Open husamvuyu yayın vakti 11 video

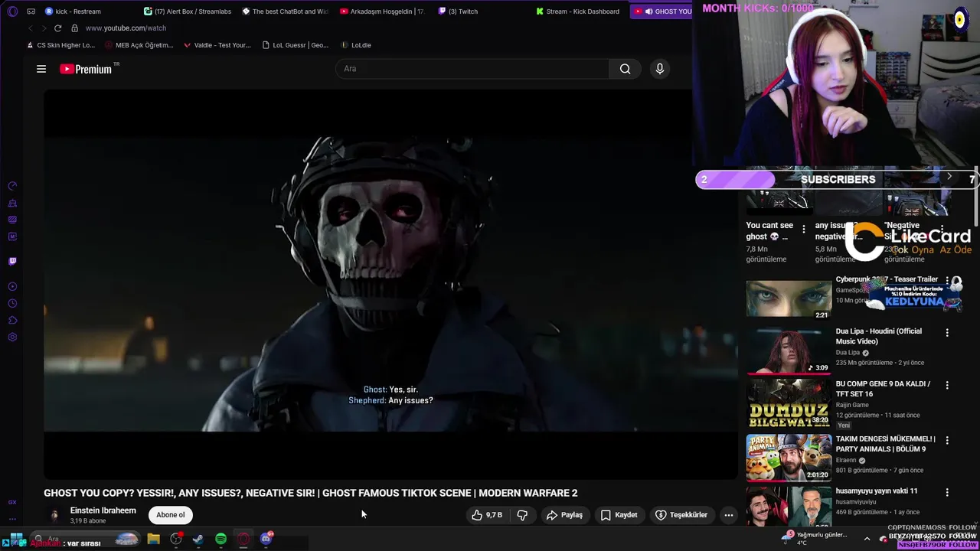(x=876, y=491)
